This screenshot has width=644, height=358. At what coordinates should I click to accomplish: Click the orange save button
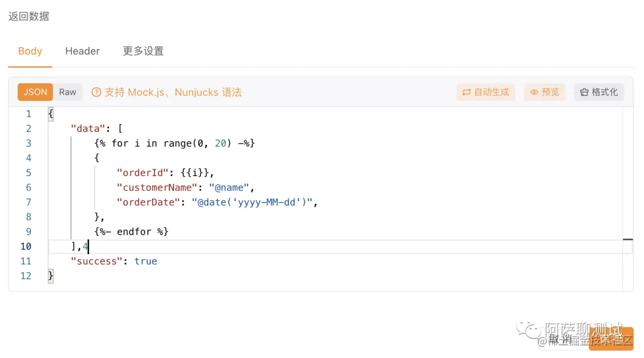click(x=611, y=338)
